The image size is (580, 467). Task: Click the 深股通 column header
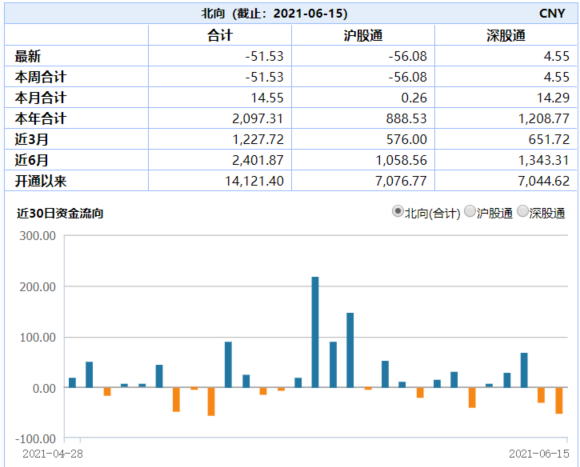point(506,35)
